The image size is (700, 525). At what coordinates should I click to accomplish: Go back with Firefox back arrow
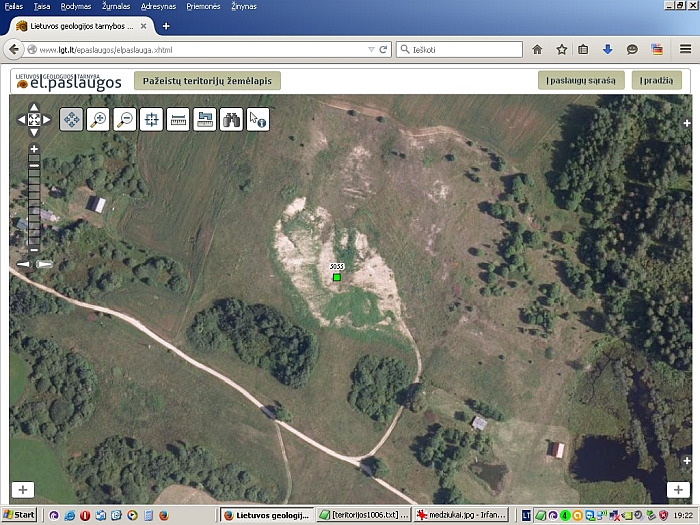[x=13, y=50]
